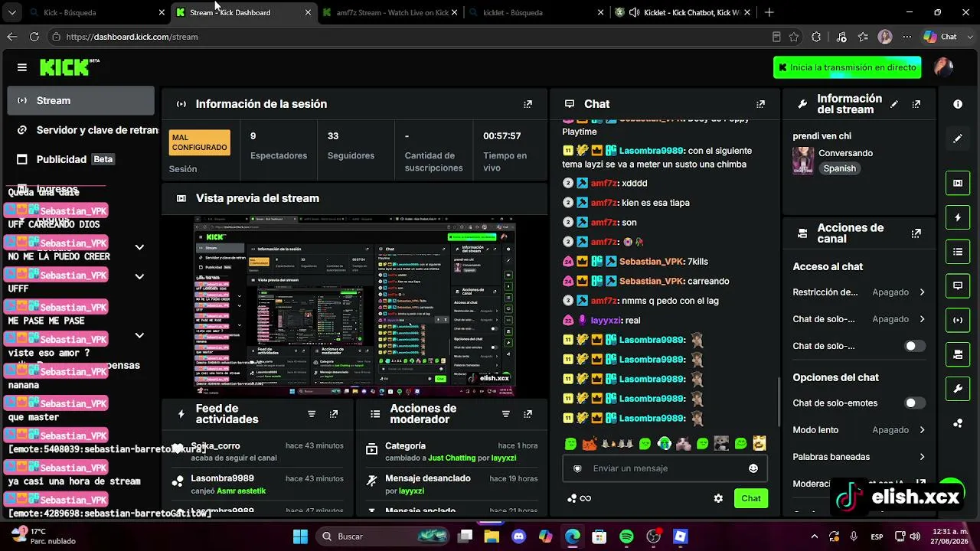Open the Just Chatting category link
This screenshot has width=980, height=551.
click(451, 458)
